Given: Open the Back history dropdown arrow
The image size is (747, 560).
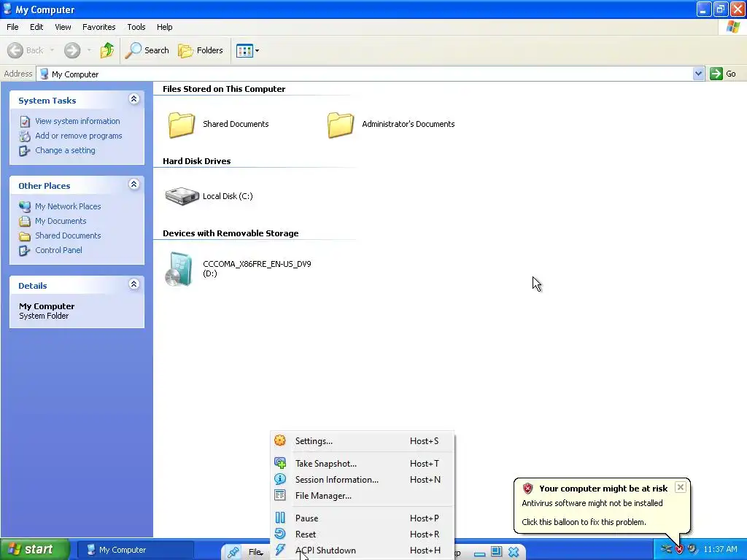Looking at the screenshot, I should click(x=52, y=50).
